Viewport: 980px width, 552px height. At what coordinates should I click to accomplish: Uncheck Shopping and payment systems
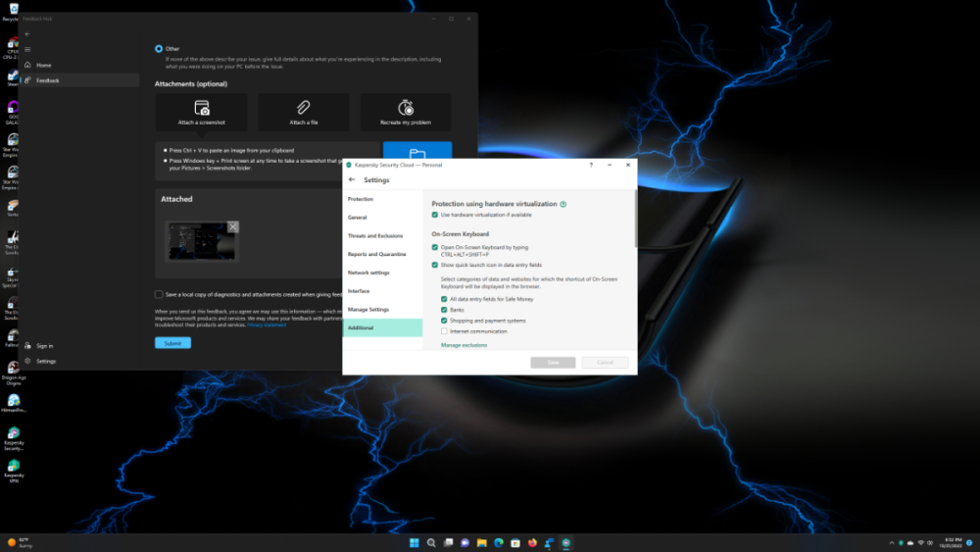(x=444, y=321)
